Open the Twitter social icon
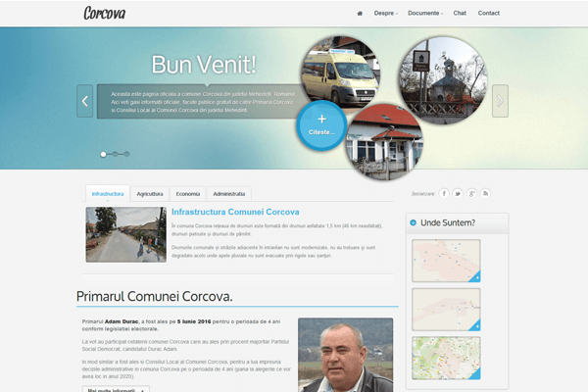588x392 pixels. [x=458, y=194]
